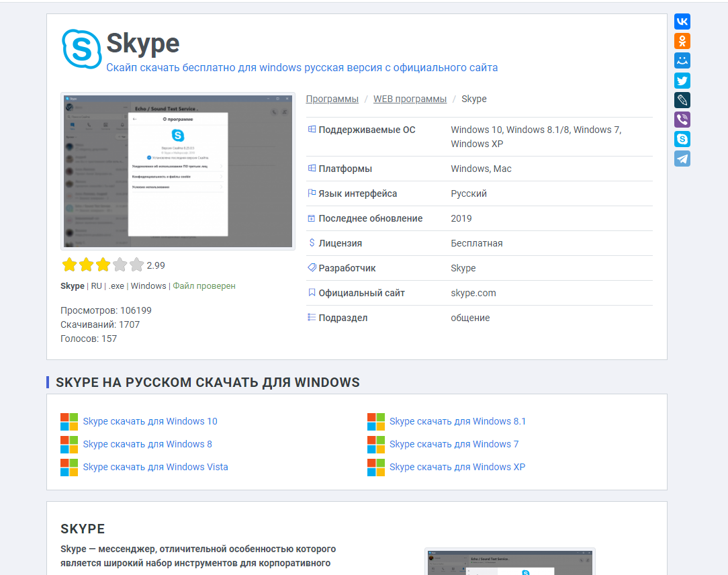Click green Файл проверен text

[x=204, y=285]
